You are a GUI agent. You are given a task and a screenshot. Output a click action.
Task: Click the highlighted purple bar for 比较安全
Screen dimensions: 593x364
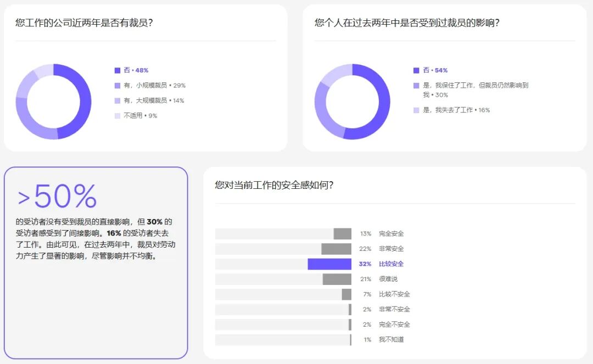tap(329, 264)
